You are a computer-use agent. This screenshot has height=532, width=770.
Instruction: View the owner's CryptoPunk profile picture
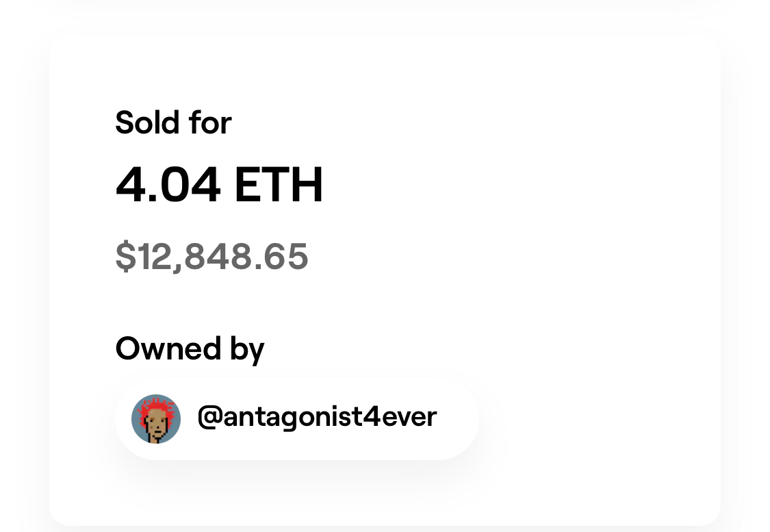[156, 419]
